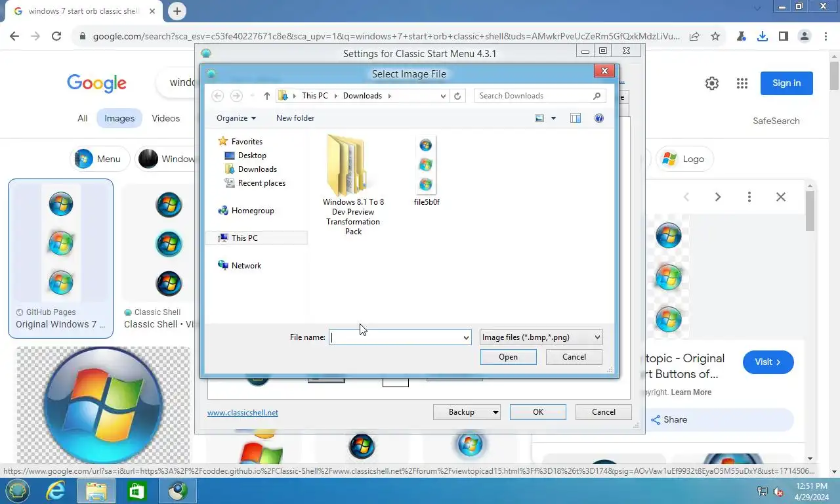Screen dimensions: 840x504
Task: Reload the Chrome page
Action: point(56,37)
